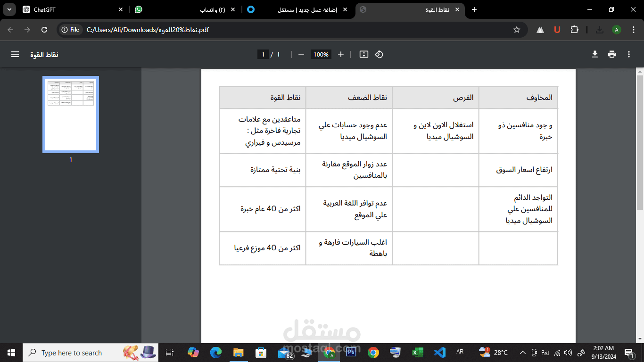Screen dimensions: 644x362
Task: Click cell اكثر من 40 عام خبرة
Action: click(x=263, y=209)
